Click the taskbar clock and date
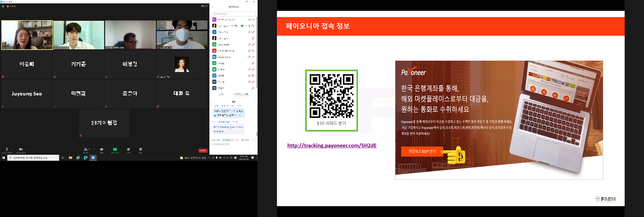 click(244, 158)
